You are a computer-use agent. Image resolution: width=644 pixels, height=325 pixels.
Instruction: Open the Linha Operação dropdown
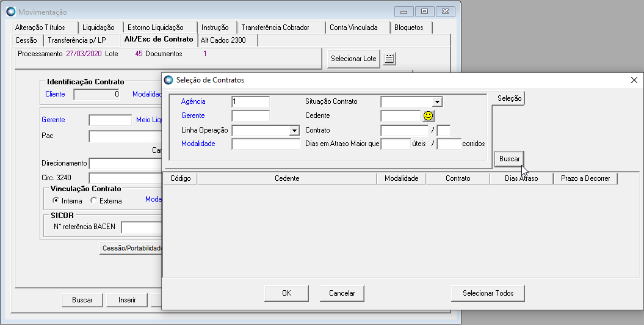[x=294, y=131]
